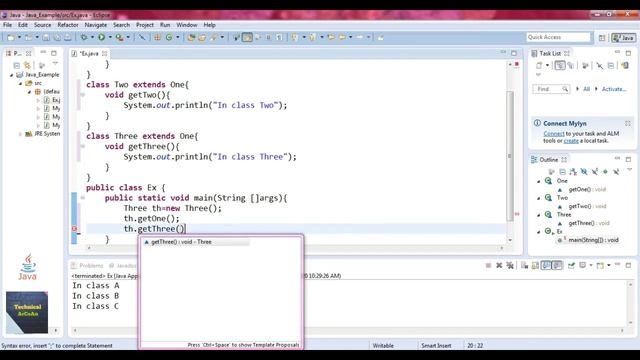Toggle Link with Editor in Package Explorer

click(27, 65)
